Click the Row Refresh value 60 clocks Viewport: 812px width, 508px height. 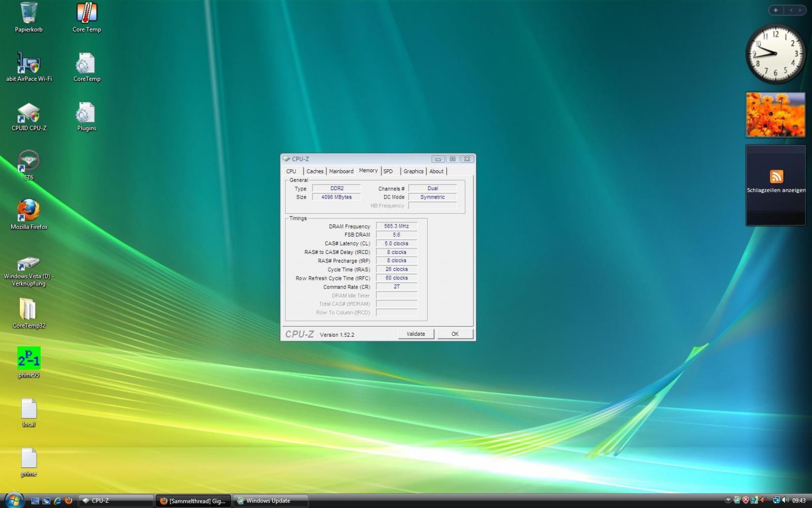(396, 278)
